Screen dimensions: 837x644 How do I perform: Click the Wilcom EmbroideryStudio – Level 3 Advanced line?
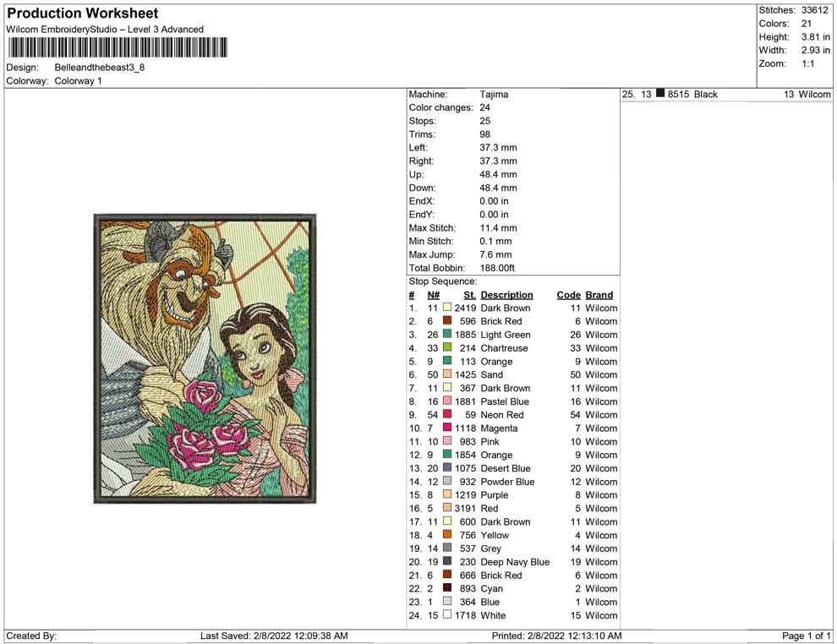pyautogui.click(x=105, y=30)
